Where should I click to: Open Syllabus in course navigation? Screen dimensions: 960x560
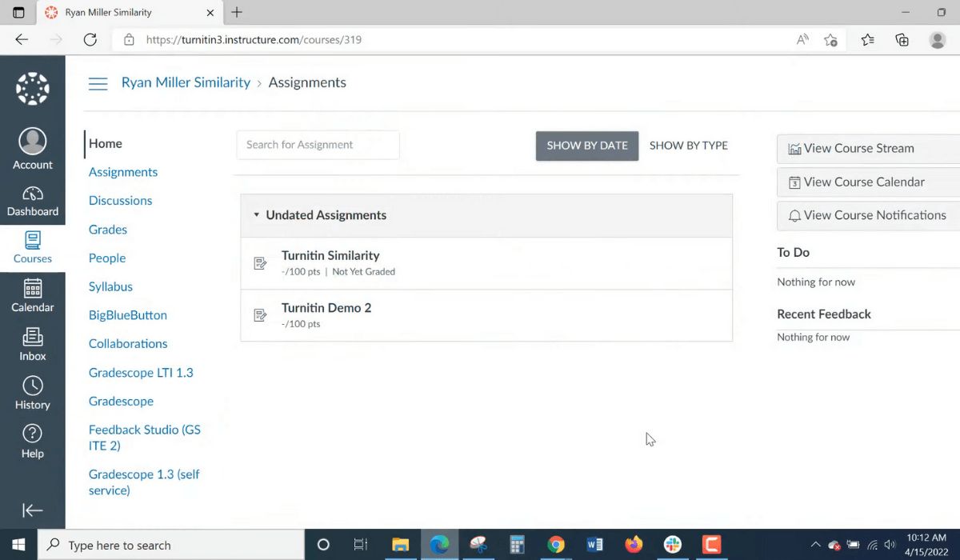[110, 286]
